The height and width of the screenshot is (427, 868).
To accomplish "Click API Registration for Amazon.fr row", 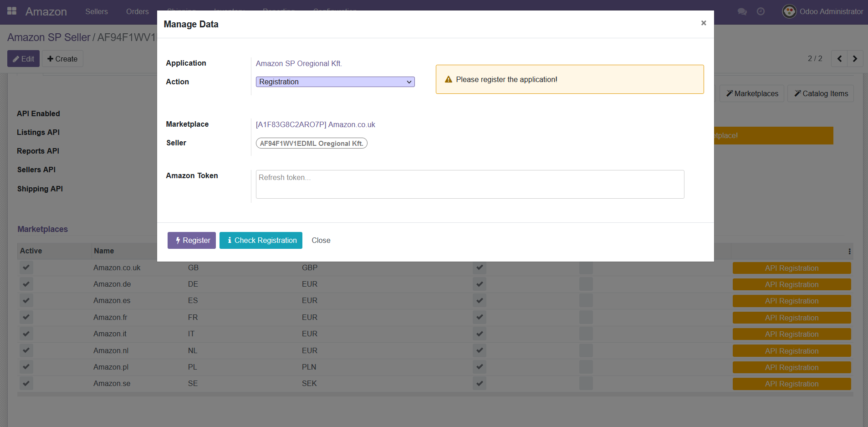I will tap(791, 318).
